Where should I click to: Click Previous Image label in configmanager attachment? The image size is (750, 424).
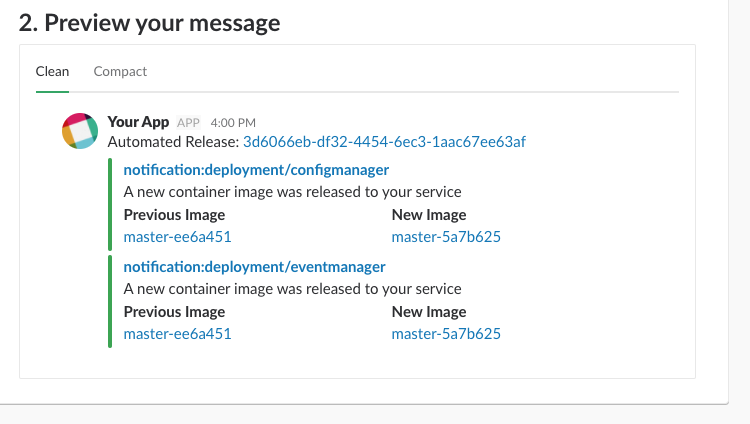pos(174,215)
